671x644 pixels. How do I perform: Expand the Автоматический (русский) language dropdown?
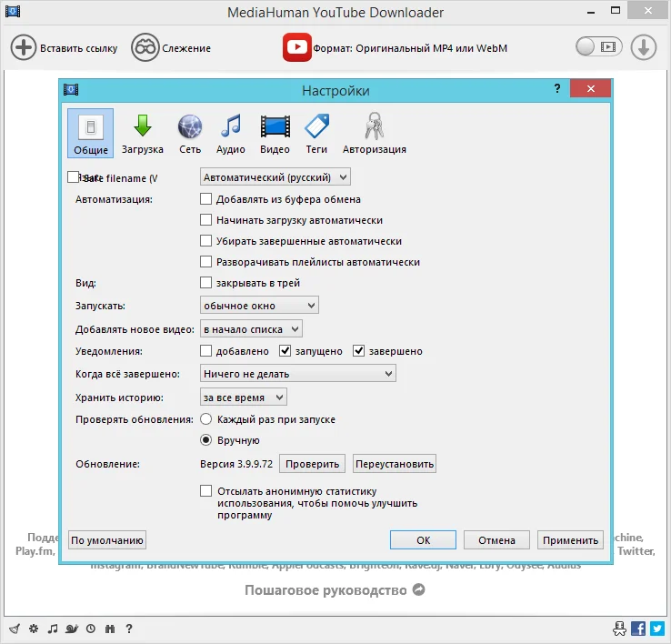point(275,177)
